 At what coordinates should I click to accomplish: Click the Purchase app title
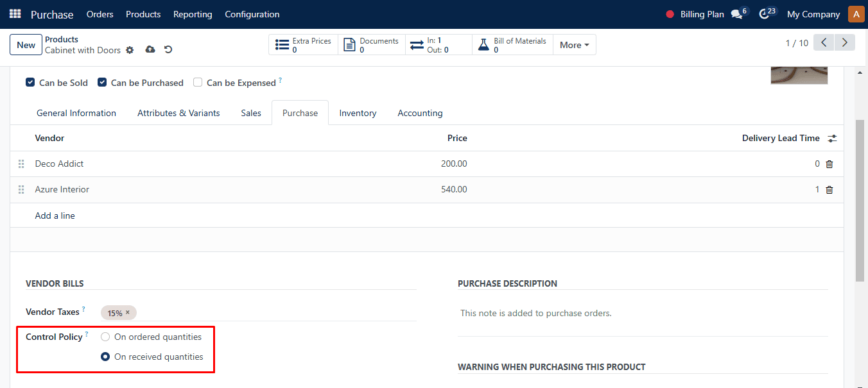[52, 14]
